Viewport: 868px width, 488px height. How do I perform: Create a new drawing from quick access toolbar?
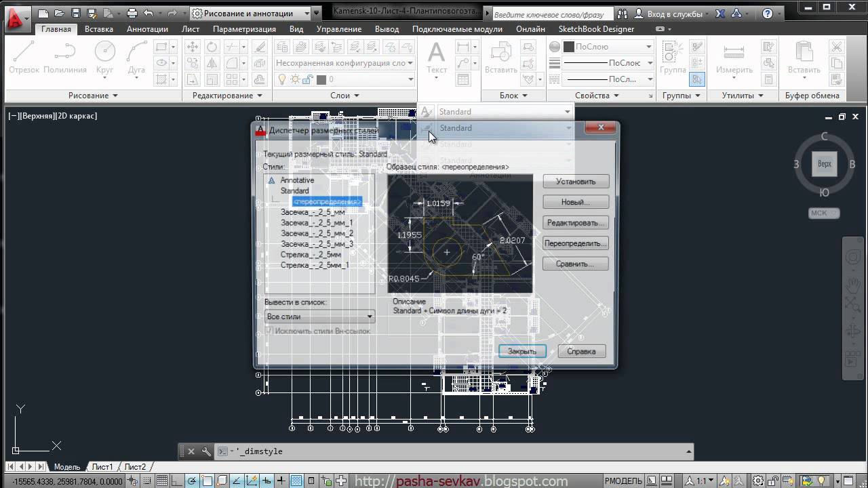[x=43, y=13]
